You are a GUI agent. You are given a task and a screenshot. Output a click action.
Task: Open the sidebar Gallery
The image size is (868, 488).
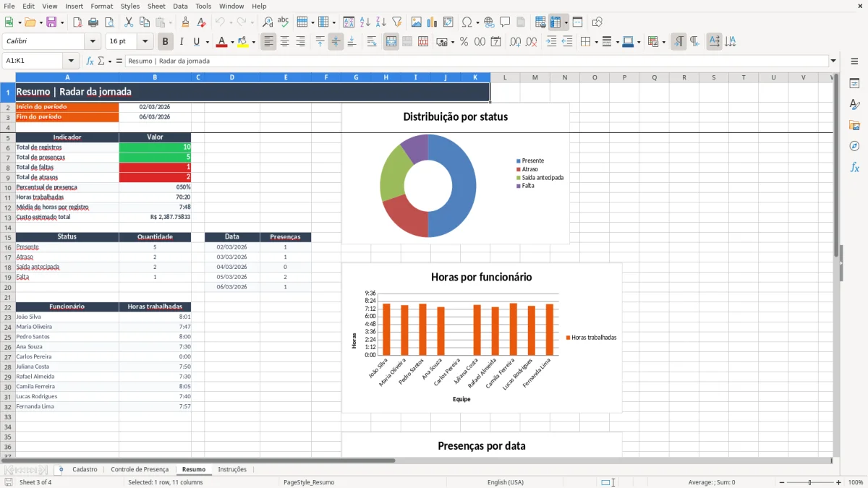pyautogui.click(x=854, y=125)
